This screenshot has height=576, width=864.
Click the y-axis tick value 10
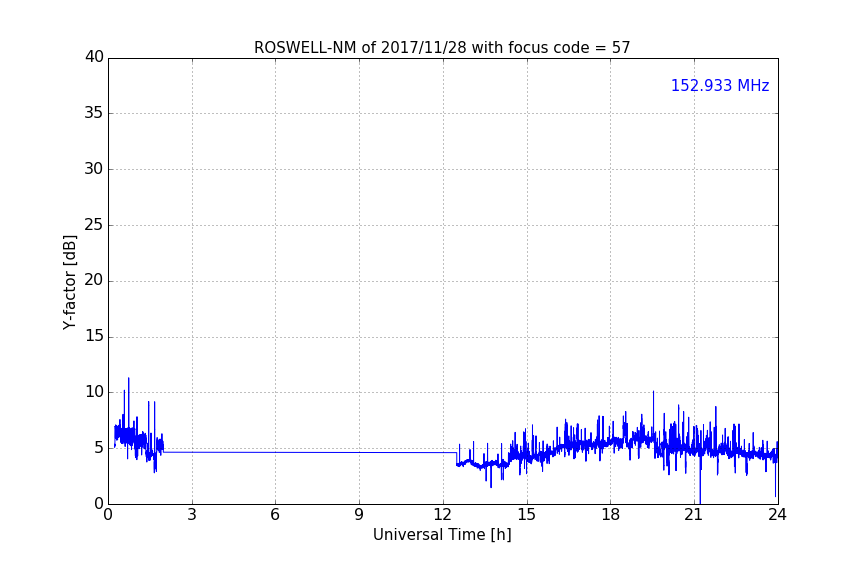94,392
